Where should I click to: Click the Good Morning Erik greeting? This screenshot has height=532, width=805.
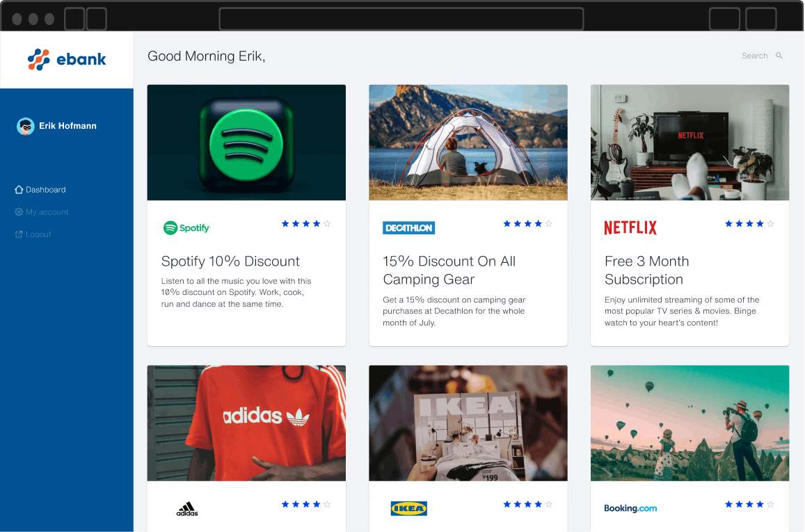point(207,56)
